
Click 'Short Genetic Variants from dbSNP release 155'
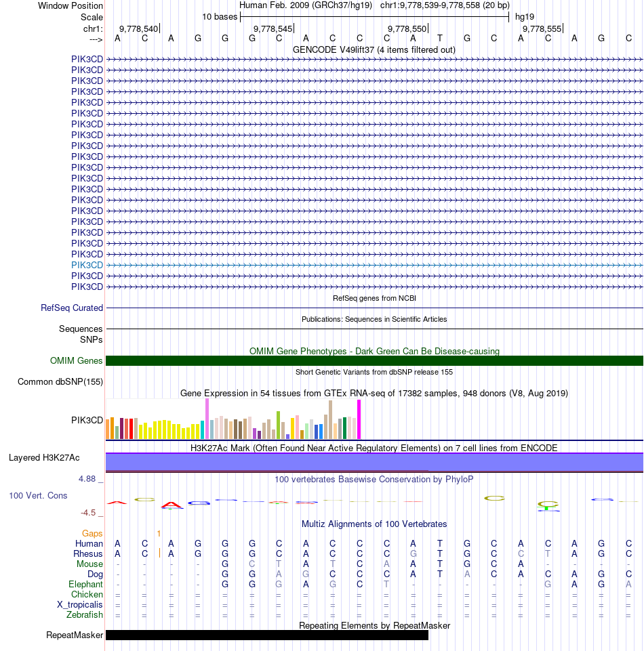tap(374, 372)
